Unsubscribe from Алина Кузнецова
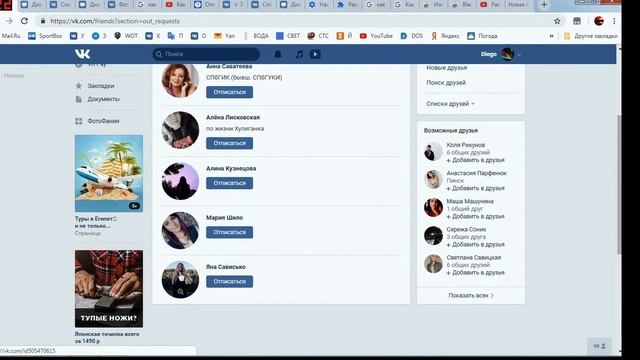Viewport: 640px width, 360px height. 229,183
